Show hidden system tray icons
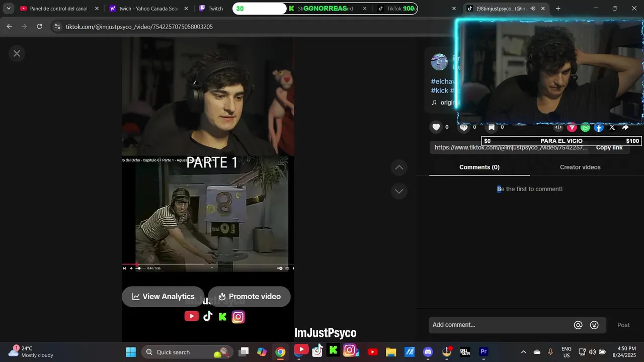The height and width of the screenshot is (362, 644). pos(523,352)
